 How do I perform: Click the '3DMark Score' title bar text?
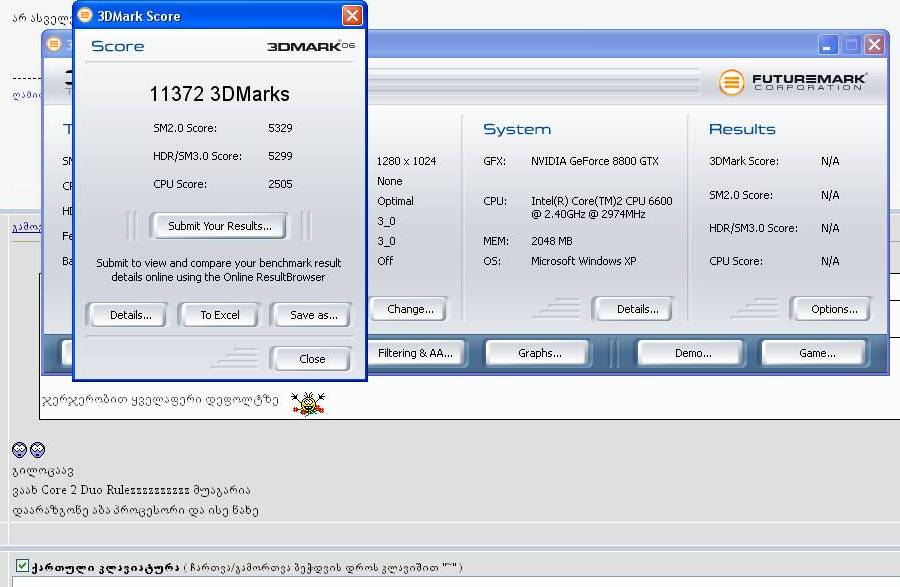139,16
